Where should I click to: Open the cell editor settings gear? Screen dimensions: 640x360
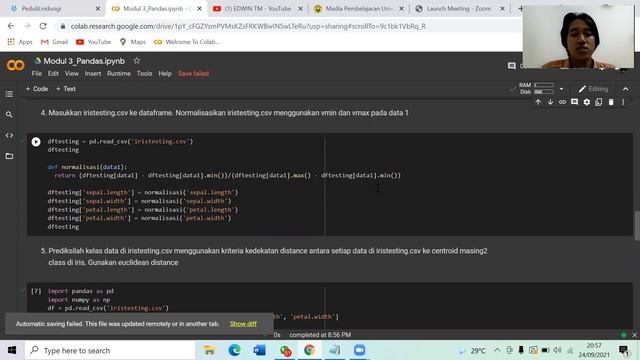[x=587, y=102]
